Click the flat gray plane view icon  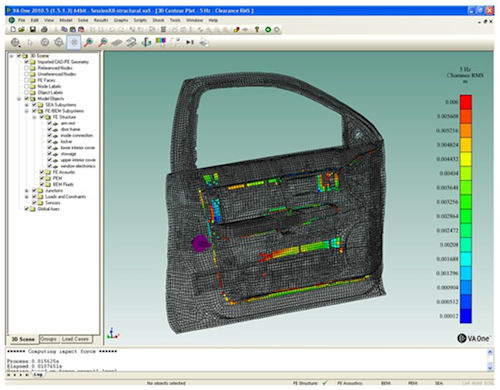click(117, 42)
